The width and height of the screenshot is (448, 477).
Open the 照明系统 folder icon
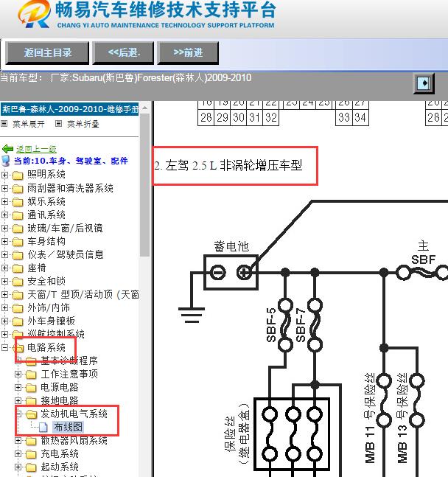pyautogui.click(x=18, y=175)
